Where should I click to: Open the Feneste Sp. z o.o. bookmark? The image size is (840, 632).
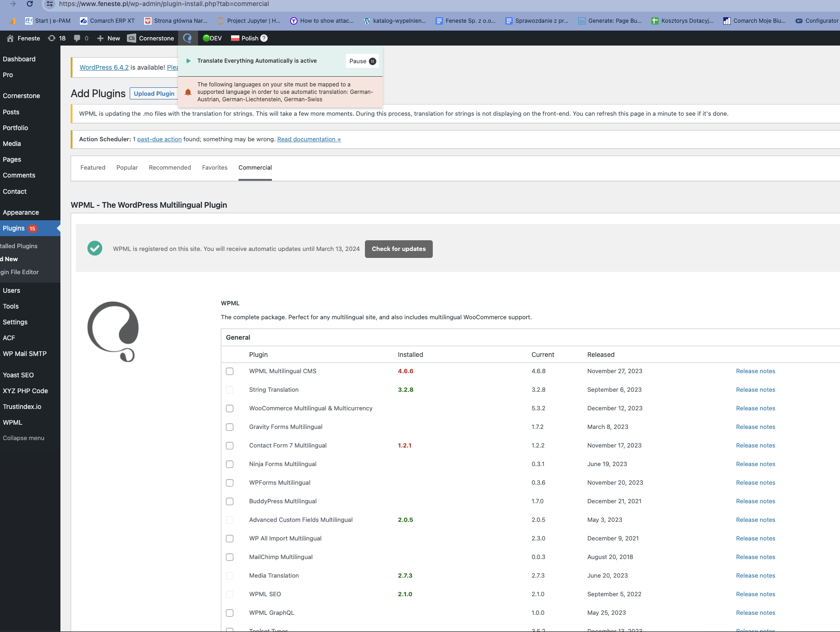click(465, 20)
